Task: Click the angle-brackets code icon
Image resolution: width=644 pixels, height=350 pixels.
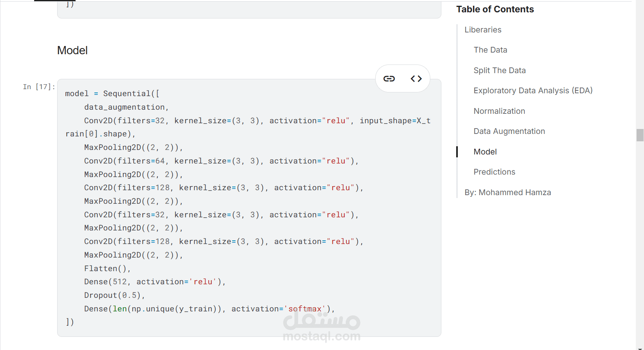Action: (416, 78)
